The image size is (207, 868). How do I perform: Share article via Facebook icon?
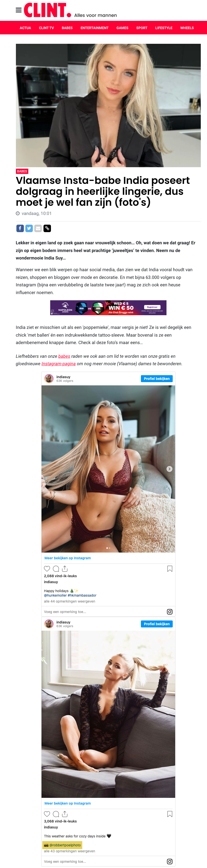(20, 228)
